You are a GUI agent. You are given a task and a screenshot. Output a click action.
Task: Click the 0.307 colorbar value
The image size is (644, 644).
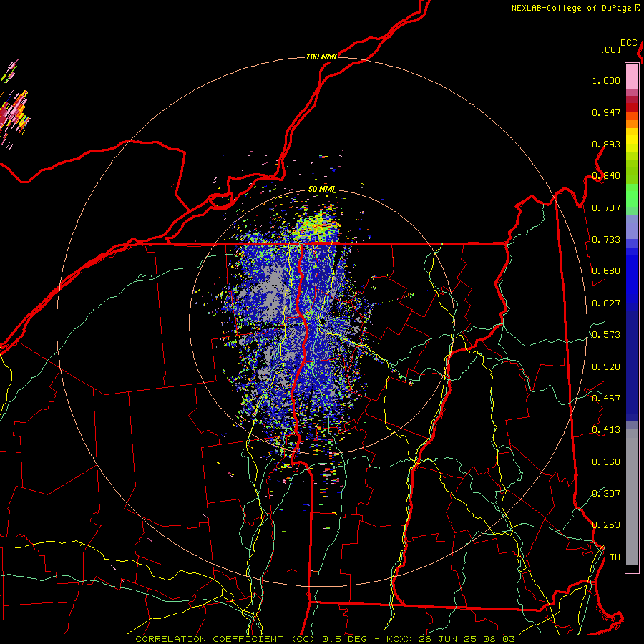pos(606,494)
